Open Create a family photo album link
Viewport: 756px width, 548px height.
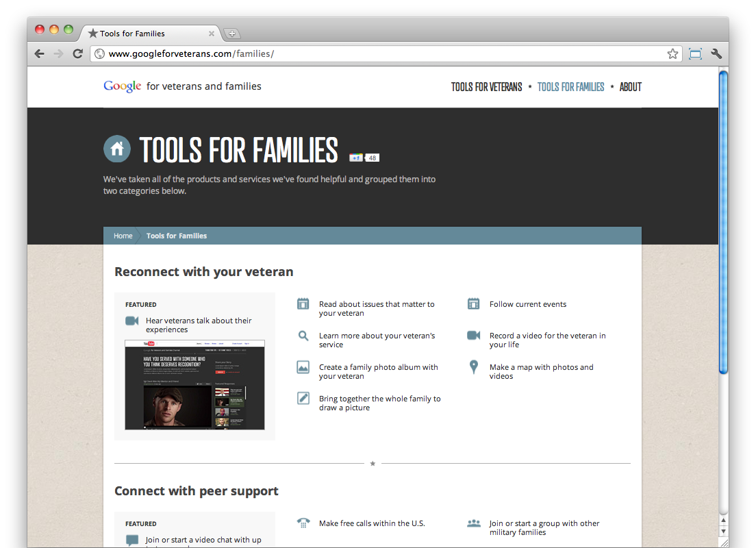pos(379,371)
